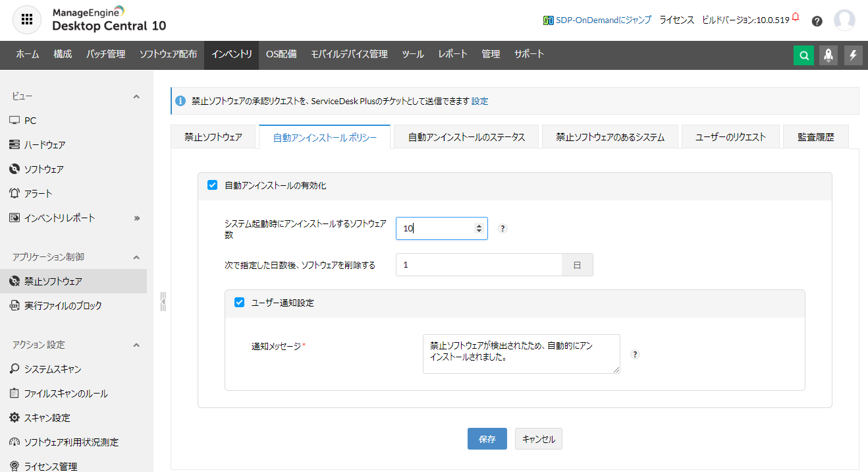The height and width of the screenshot is (472, 868).
Task: Click the days-before-removal input field
Action: [x=479, y=264]
